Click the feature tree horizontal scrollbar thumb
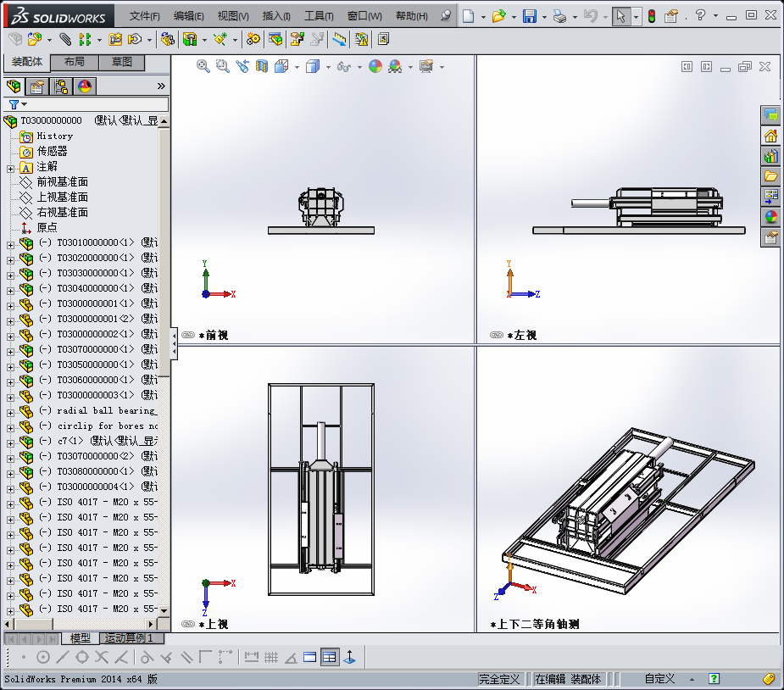This screenshot has width=784, height=690. tap(34, 624)
